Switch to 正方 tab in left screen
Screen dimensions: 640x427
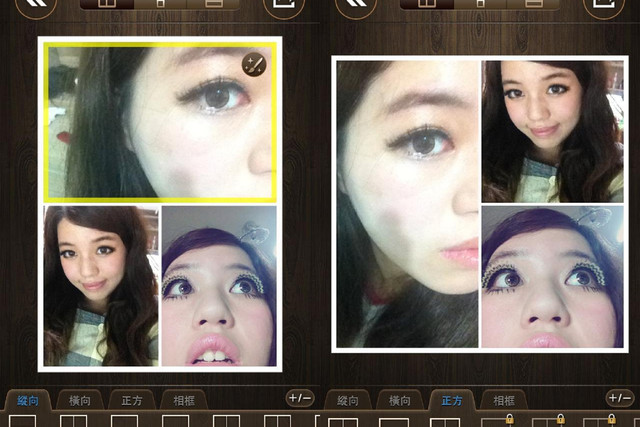(x=132, y=400)
